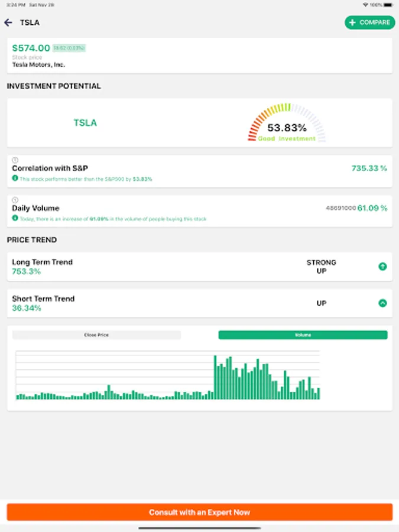Screen dimensions: 399x532
Task: Click the UP label in Short Term Trend
Action: 322,303
